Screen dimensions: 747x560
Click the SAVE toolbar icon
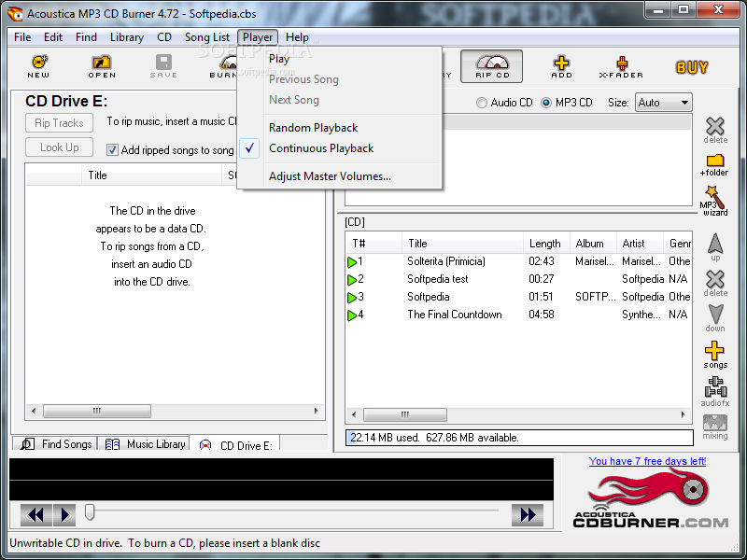(163, 66)
